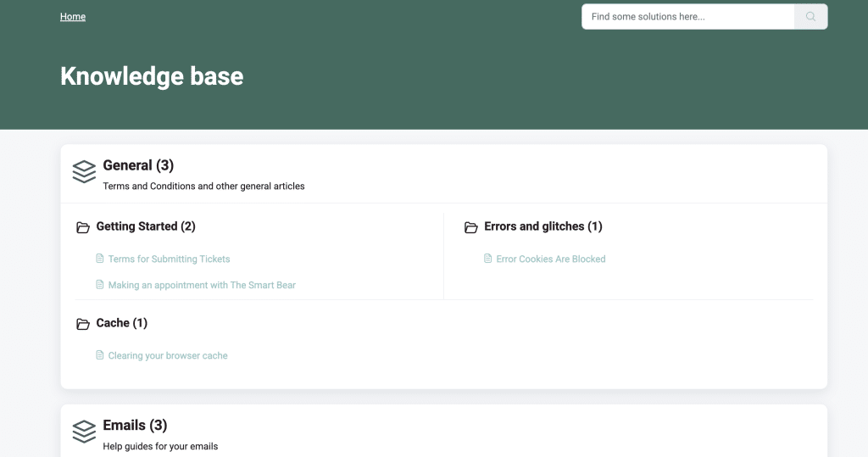The height and width of the screenshot is (457, 868).
Task: Click document icon beside Terms for Submitting Tickets
Action: [x=100, y=259]
